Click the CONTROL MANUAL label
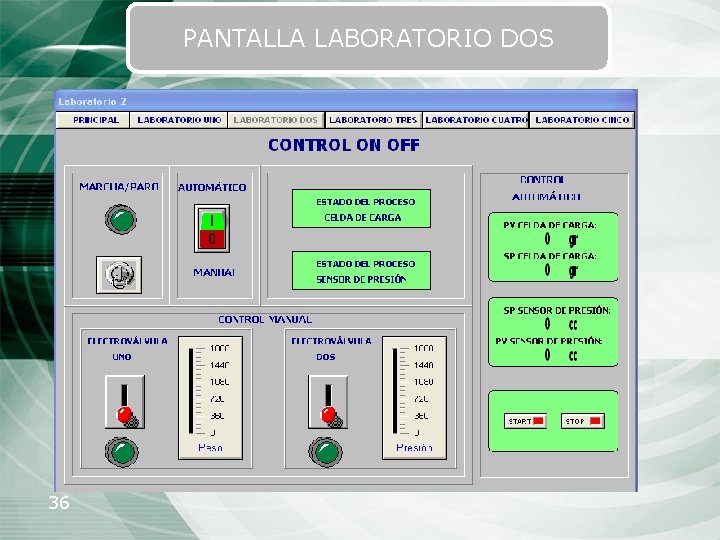720x540 pixels. [265, 320]
